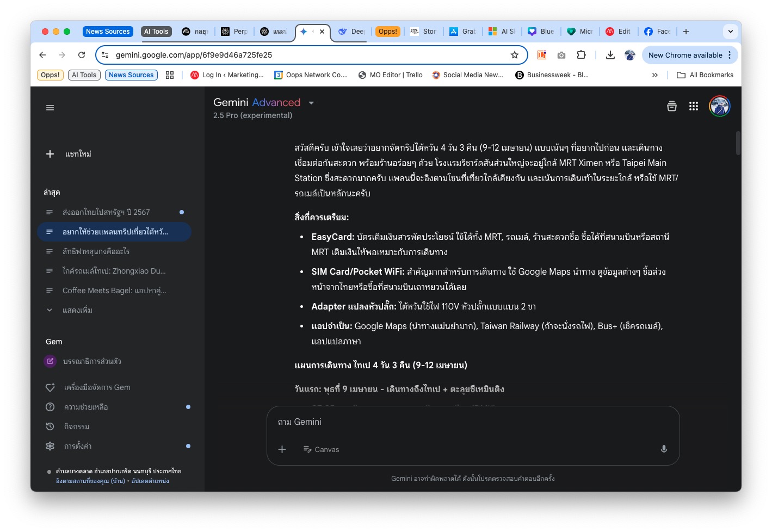Click the microphone voice input icon
This screenshot has height=532, width=772.
coord(664,449)
